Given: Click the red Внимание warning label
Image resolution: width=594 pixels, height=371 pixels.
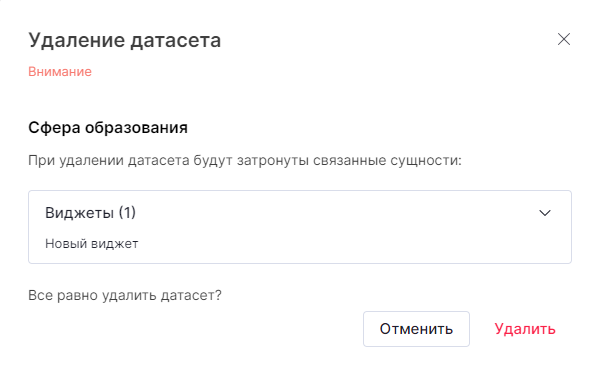Looking at the screenshot, I should tap(60, 72).
